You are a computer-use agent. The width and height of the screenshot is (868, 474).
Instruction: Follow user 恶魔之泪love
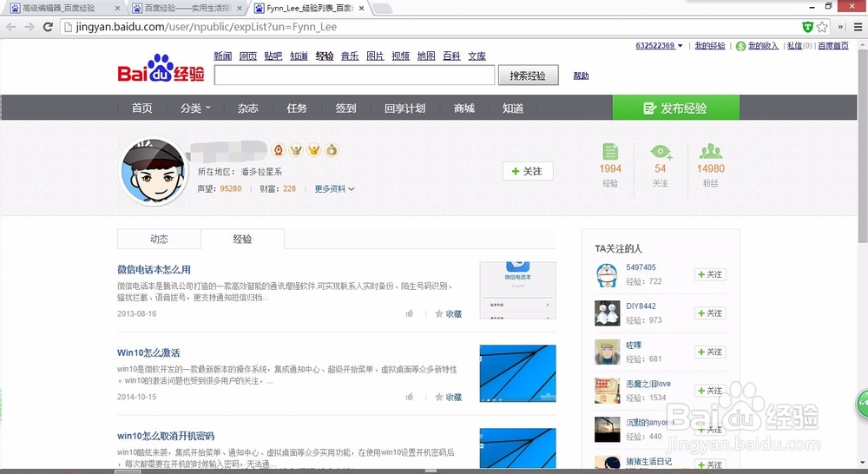pyautogui.click(x=710, y=391)
